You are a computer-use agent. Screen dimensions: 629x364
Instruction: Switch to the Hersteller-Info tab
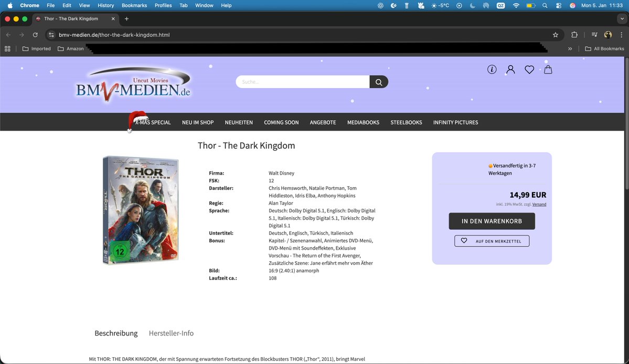[x=172, y=333]
